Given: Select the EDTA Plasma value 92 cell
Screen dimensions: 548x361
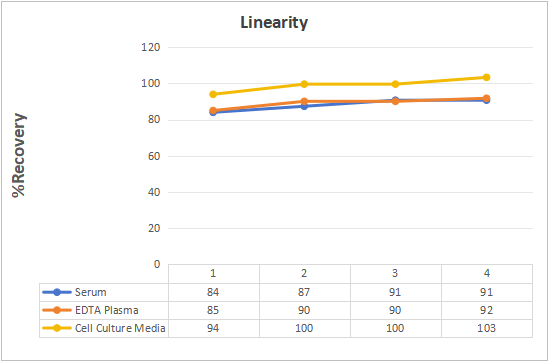Looking at the screenshot, I should tap(487, 310).
